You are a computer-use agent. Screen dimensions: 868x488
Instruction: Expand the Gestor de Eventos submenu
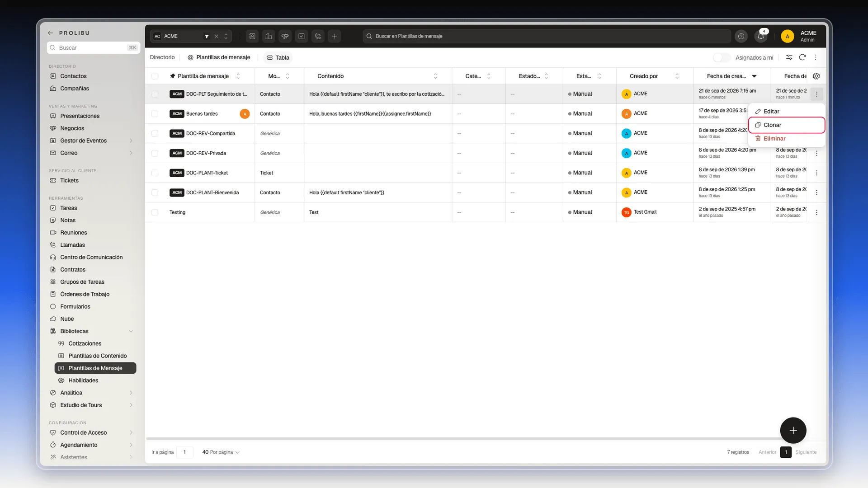coord(131,141)
